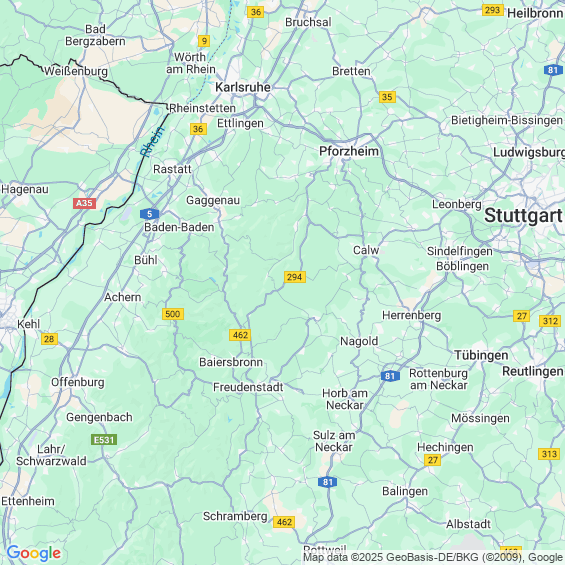Click the yellow 35 road marker
Screen dimensions: 565x565
click(387, 97)
